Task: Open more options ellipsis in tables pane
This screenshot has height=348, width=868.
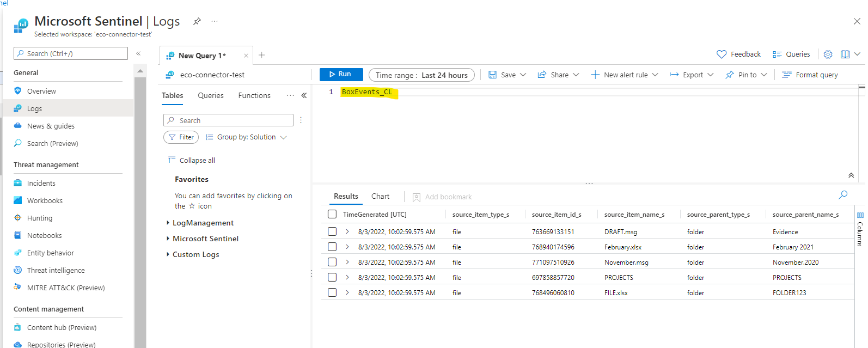Action: 290,95
